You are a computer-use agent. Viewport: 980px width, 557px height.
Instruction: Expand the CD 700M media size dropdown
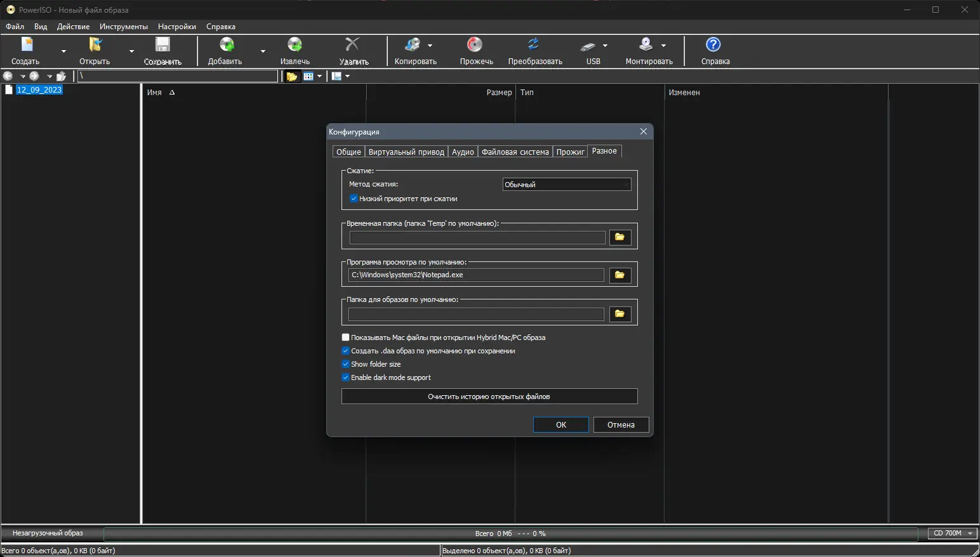pyautogui.click(x=953, y=534)
